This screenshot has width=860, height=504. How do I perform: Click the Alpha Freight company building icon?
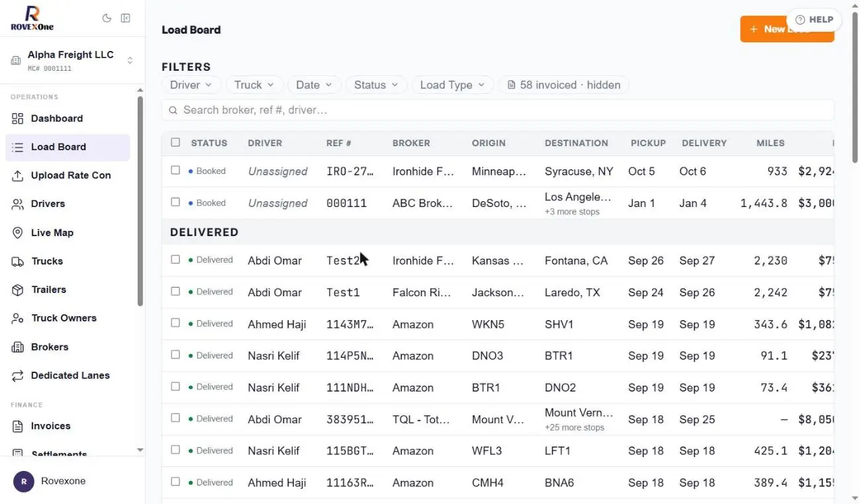(16, 61)
